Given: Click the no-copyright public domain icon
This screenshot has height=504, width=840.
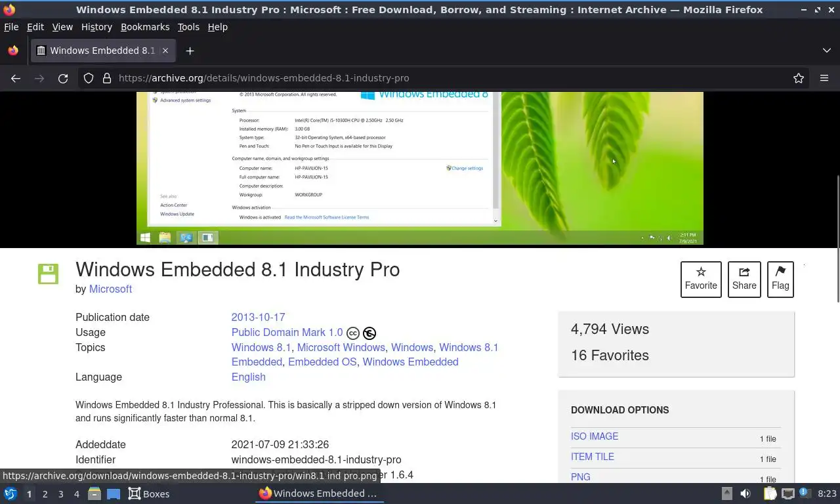Looking at the screenshot, I should pos(369,333).
